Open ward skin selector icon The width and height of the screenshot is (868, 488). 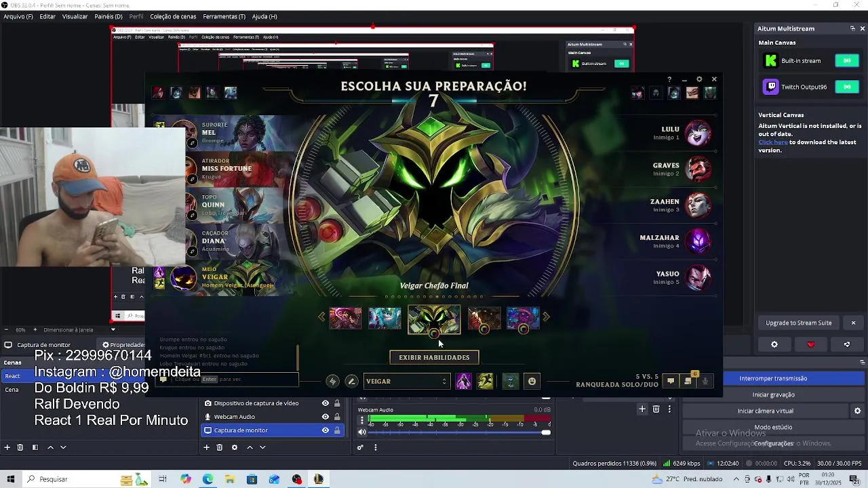[x=511, y=382]
